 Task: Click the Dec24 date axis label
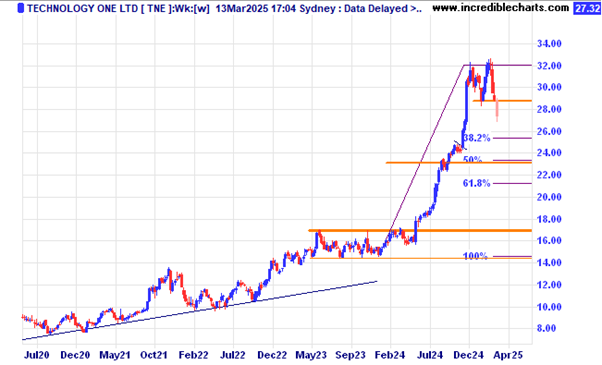[469, 355]
